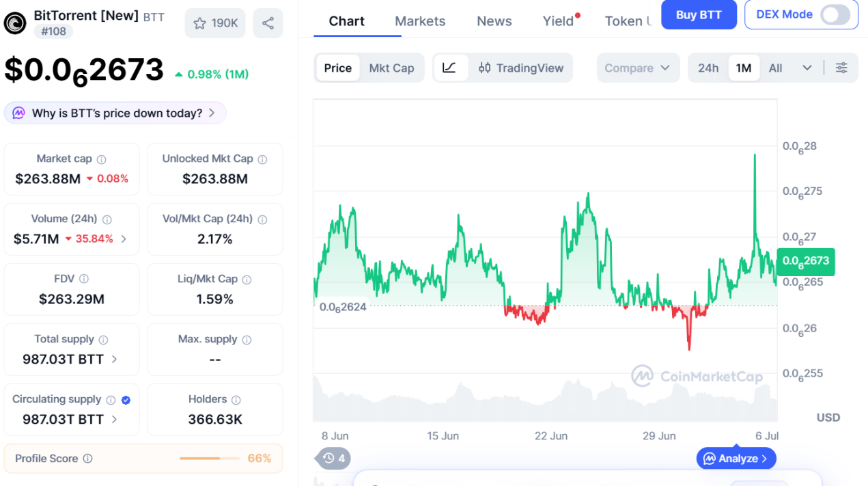The image size is (868, 486).
Task: Open FDV info icon
Action: pyautogui.click(x=84, y=279)
